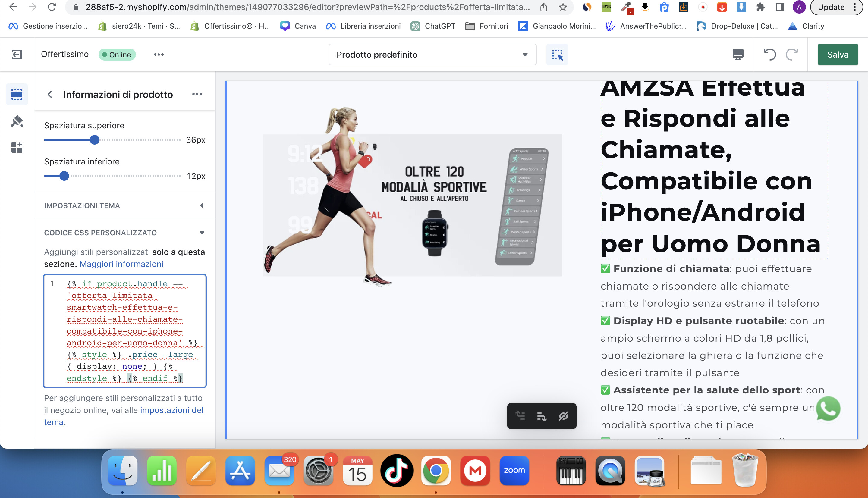Open the Informazioni di prodotto three-dot menu
The width and height of the screenshot is (868, 498).
[x=197, y=94]
